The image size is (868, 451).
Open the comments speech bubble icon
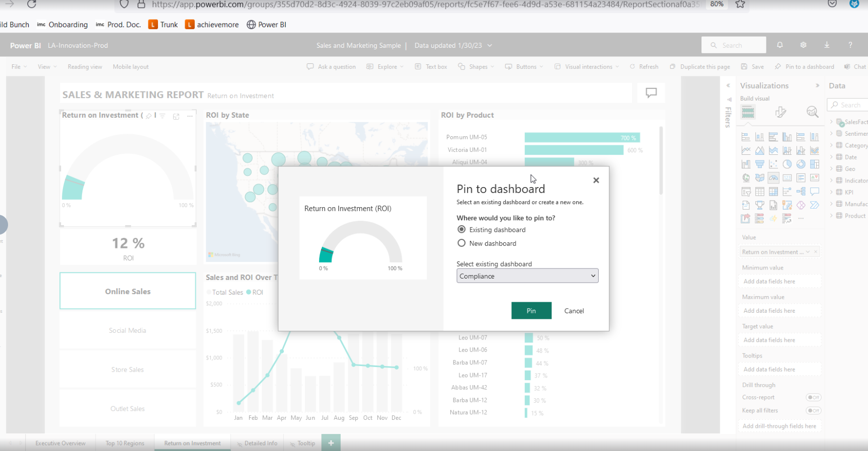[651, 93]
